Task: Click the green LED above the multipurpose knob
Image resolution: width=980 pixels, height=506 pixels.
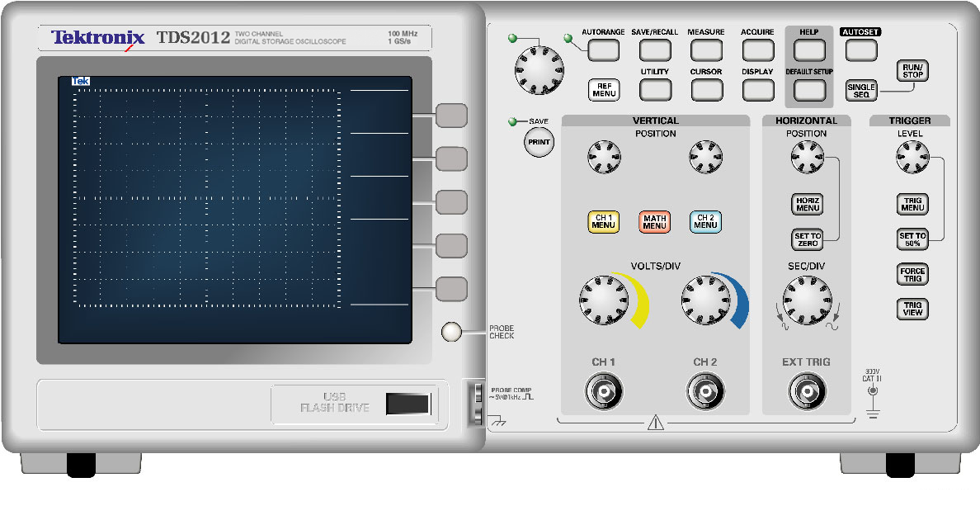Action: pos(513,39)
